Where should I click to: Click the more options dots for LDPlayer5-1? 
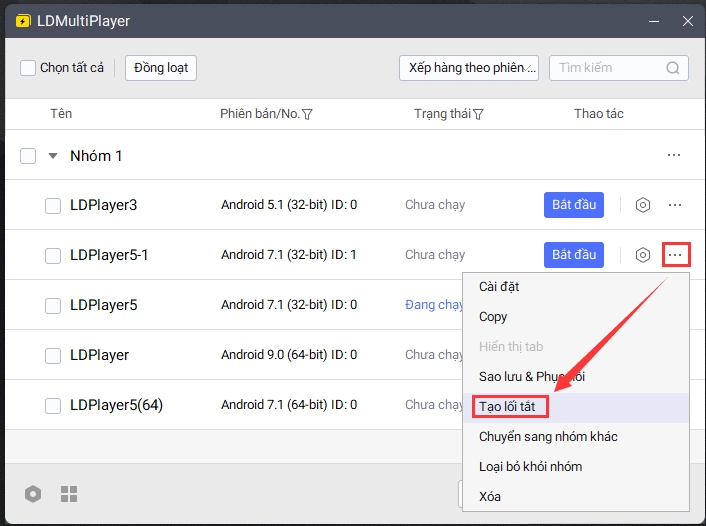675,255
